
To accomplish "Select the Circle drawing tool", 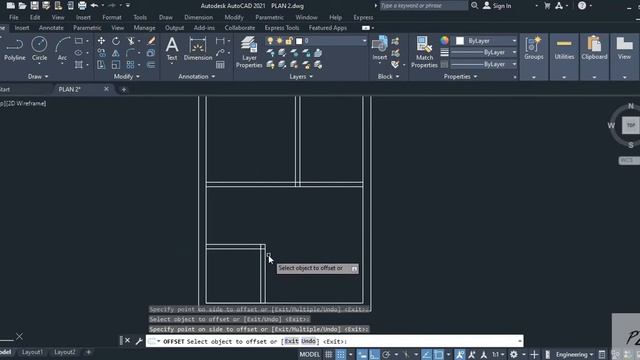I will (39, 49).
